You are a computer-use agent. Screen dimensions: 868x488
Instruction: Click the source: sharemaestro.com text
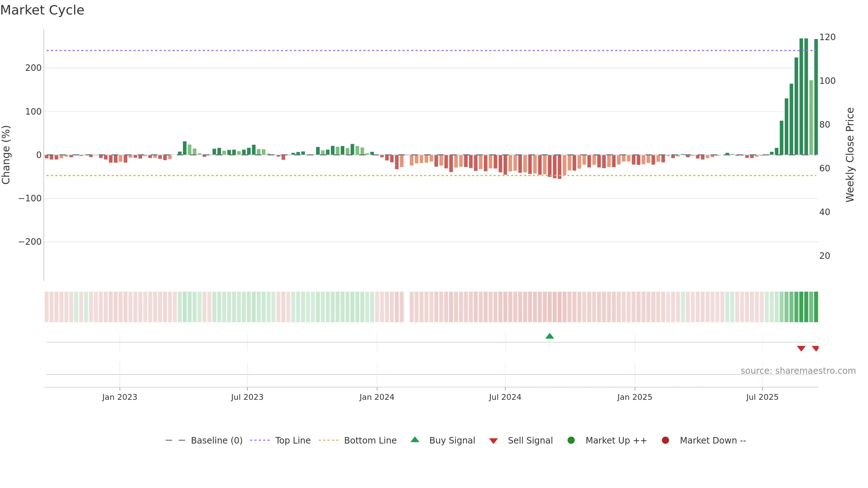(x=798, y=371)
